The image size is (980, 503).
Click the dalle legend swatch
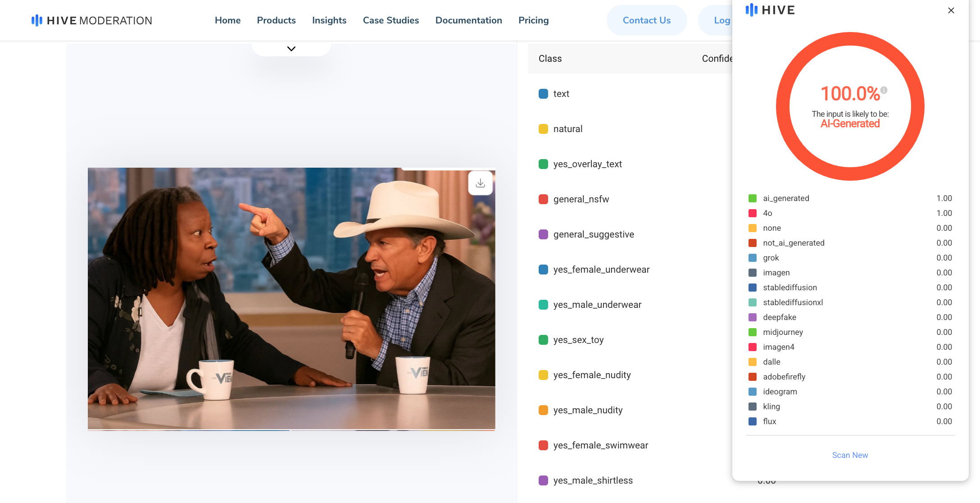753,362
